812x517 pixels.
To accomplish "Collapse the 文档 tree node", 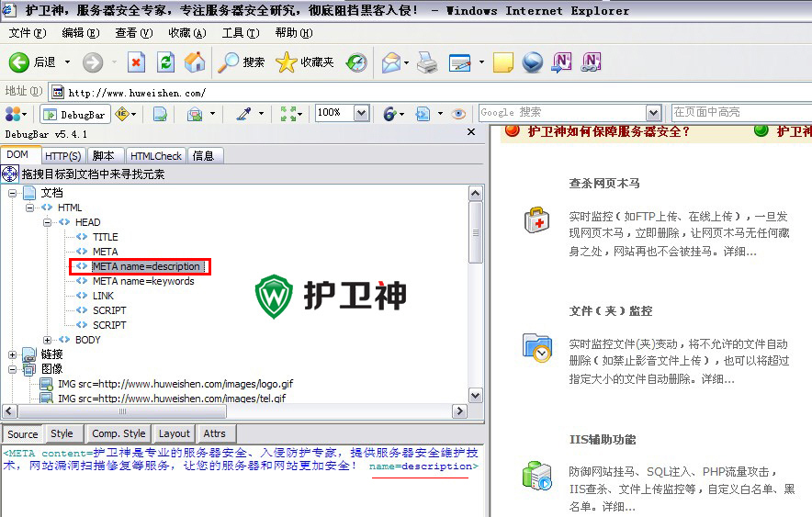I will point(13,193).
